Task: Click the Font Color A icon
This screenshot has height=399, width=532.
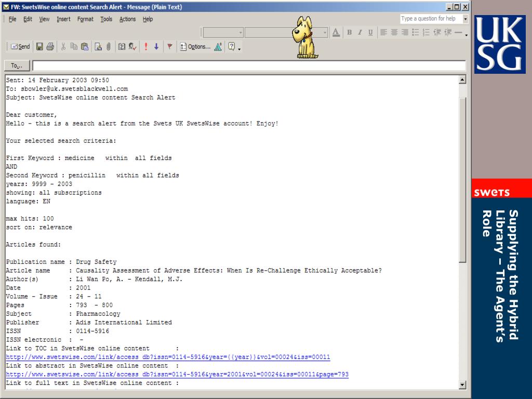Action: pyautogui.click(x=336, y=33)
